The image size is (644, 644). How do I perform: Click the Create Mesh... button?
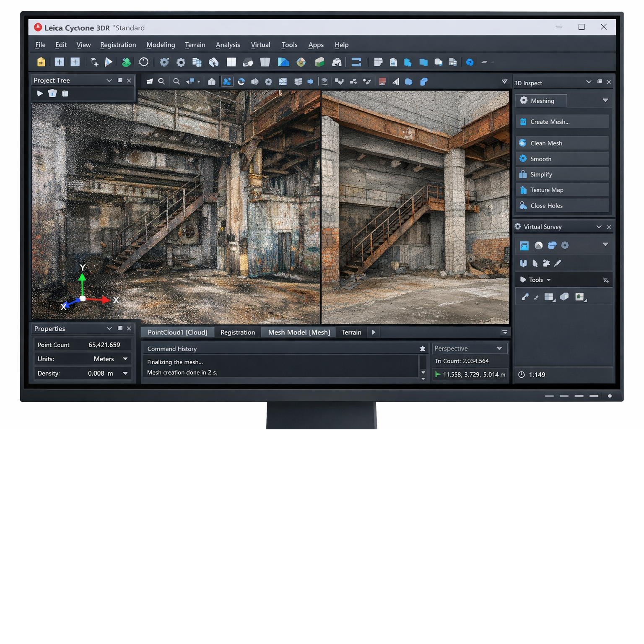[562, 122]
